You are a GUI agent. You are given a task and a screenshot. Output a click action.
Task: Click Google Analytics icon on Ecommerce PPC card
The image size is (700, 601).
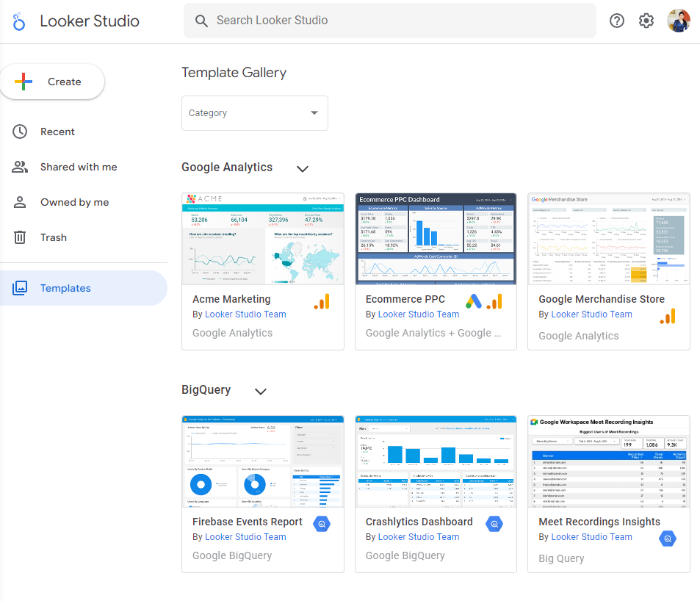[494, 302]
